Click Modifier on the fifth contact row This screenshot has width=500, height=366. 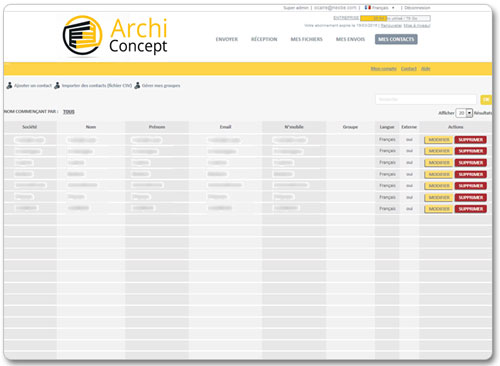tap(438, 186)
